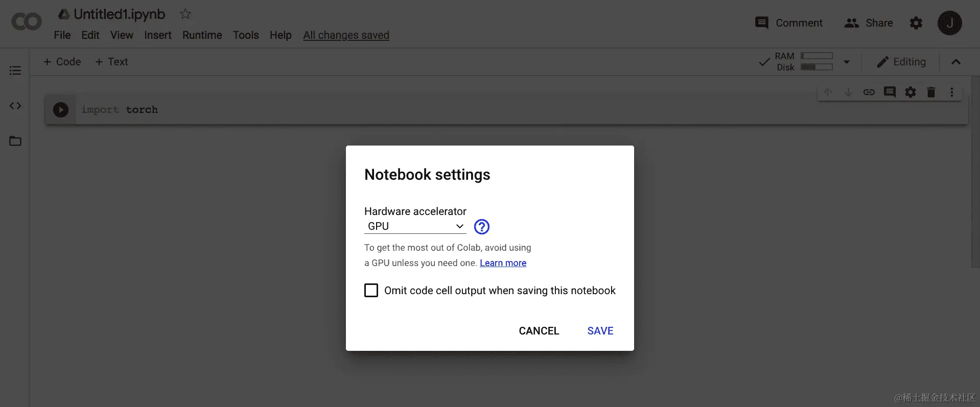Click the hardware accelerator help icon
Image resolution: width=980 pixels, height=407 pixels.
[x=482, y=227]
